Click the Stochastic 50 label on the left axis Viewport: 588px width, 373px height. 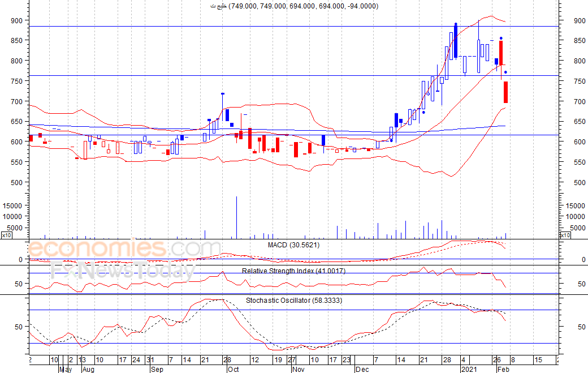click(19, 327)
